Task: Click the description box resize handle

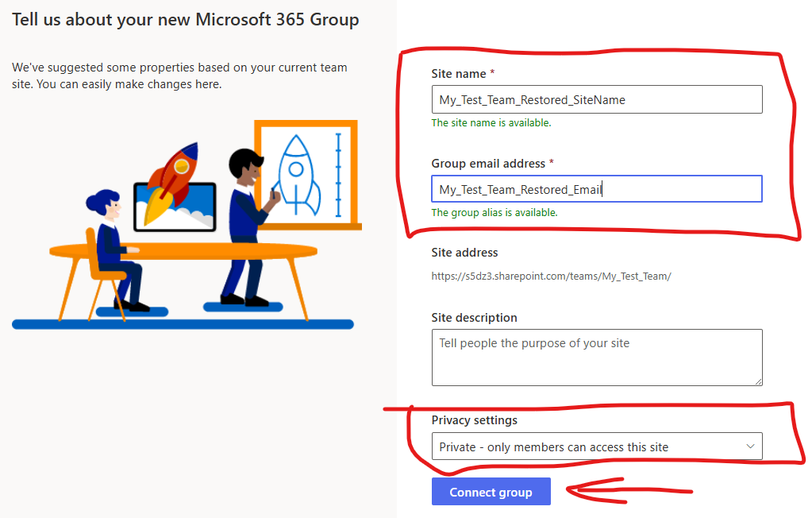Action: tap(758, 381)
